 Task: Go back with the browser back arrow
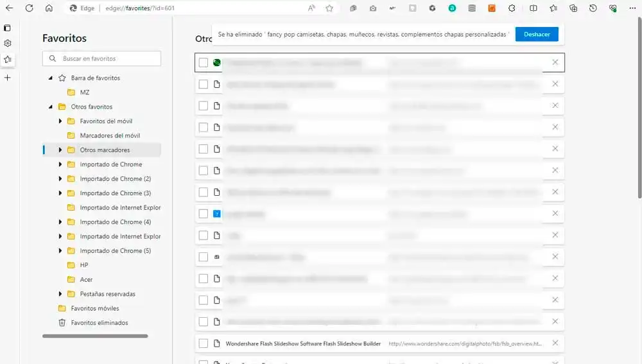coord(9,8)
